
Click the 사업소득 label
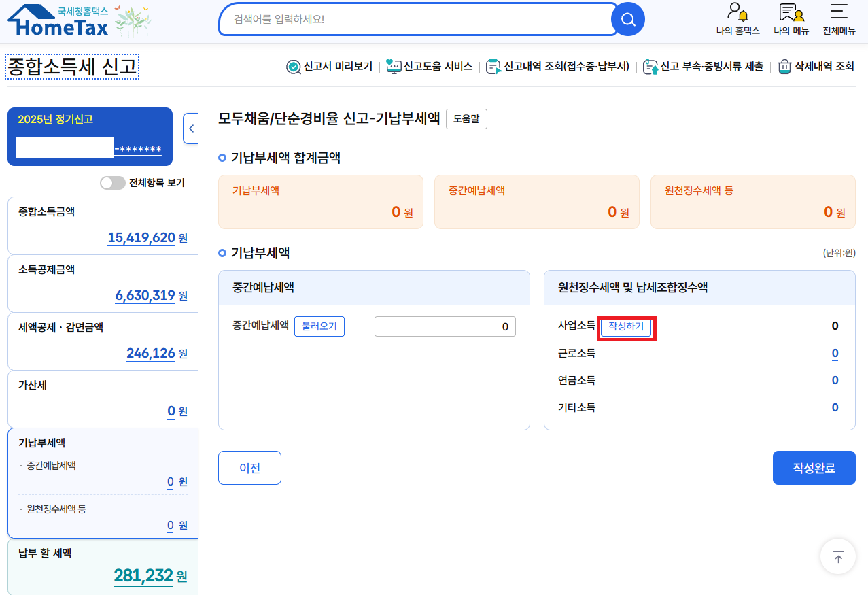(x=576, y=326)
